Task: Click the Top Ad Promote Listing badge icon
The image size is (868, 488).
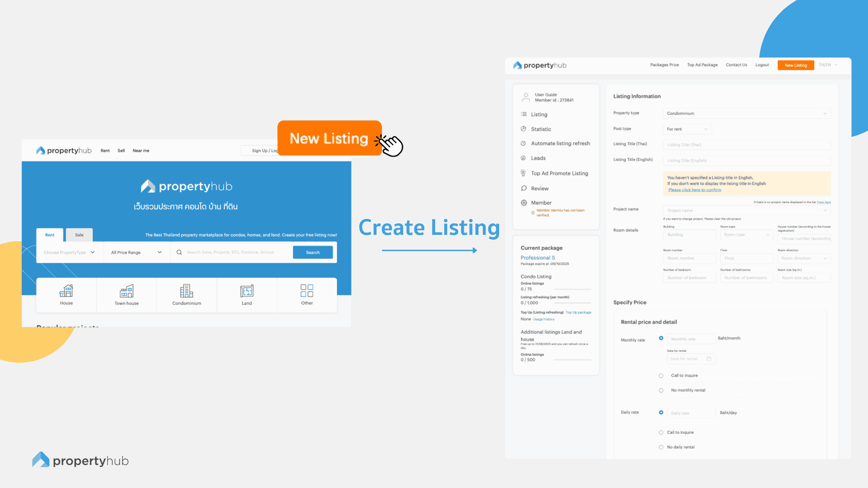Action: (524, 173)
